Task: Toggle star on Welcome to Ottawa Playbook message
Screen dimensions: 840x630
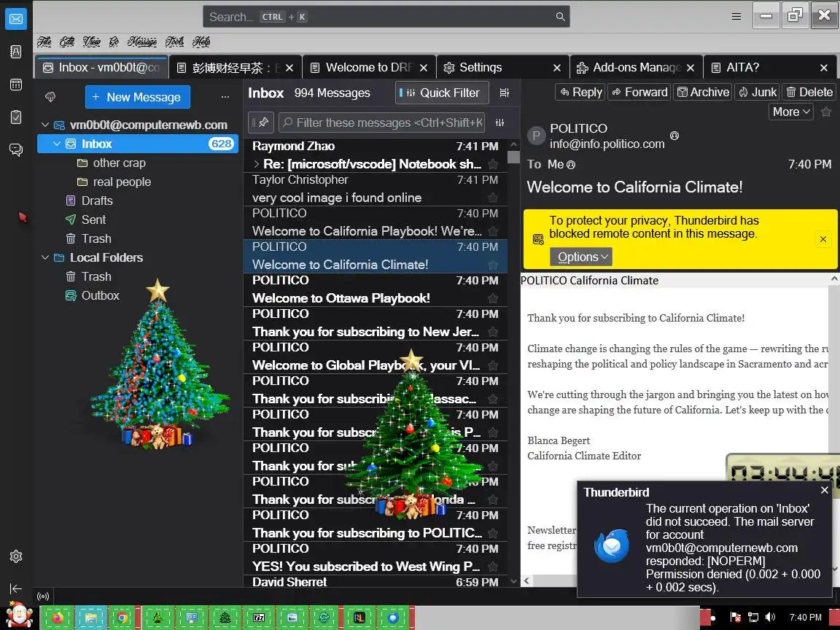Action: point(493,298)
